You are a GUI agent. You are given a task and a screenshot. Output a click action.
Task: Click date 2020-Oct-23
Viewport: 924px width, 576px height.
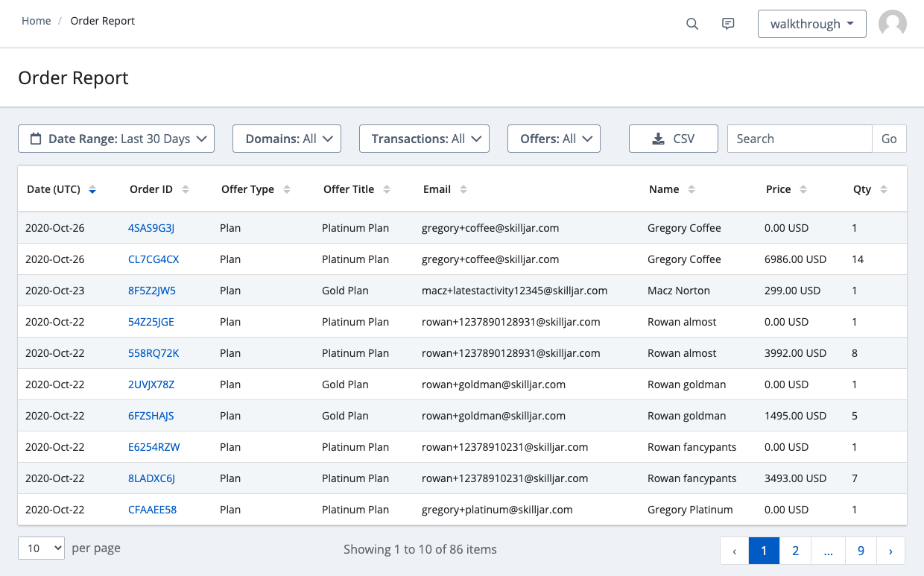tap(55, 291)
